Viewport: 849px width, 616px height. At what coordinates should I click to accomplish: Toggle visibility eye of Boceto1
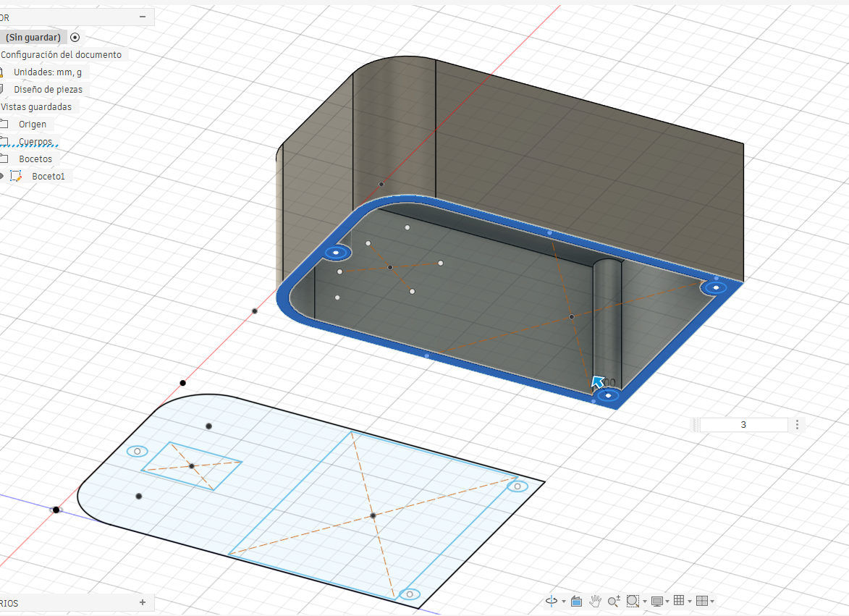tap(2, 176)
